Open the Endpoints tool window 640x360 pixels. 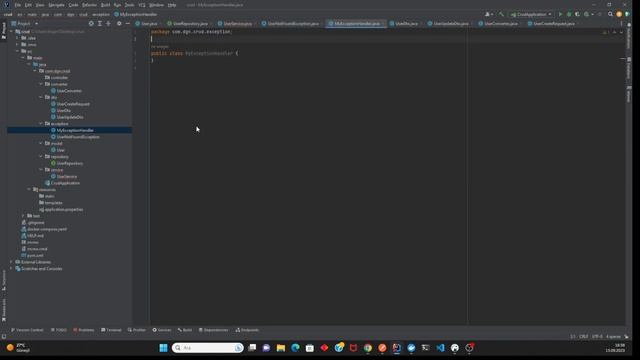click(247, 330)
